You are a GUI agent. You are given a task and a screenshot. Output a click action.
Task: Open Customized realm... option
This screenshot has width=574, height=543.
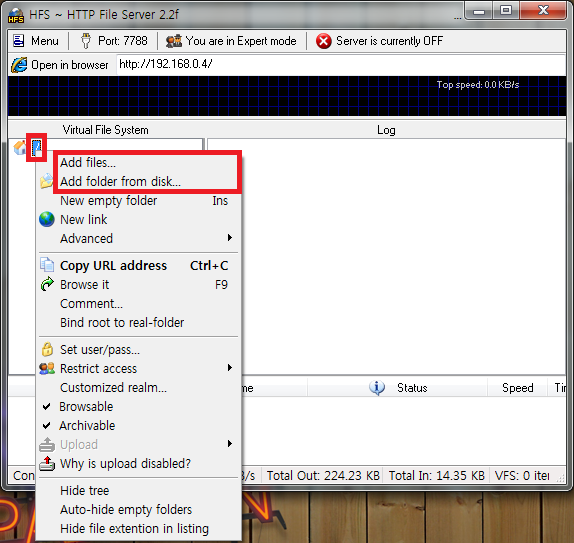pos(139,388)
